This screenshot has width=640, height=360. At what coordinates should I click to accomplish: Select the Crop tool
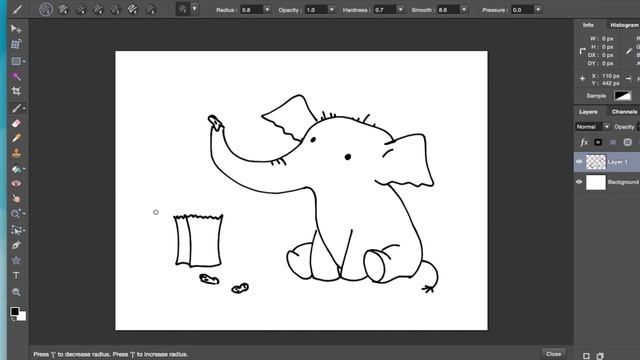pyautogui.click(x=16, y=91)
